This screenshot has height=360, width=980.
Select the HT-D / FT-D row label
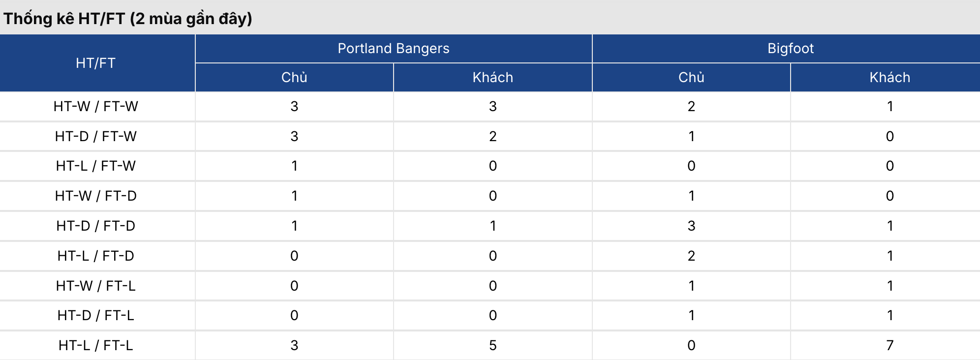click(95, 226)
